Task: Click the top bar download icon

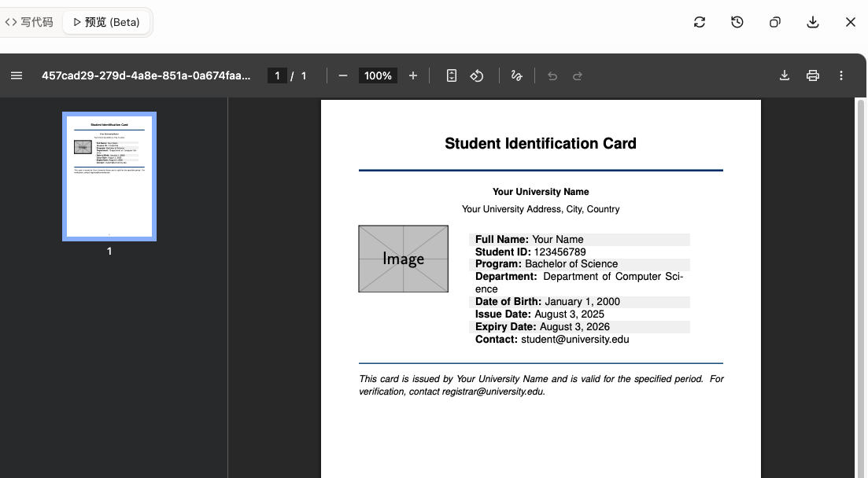Action: 813,22
